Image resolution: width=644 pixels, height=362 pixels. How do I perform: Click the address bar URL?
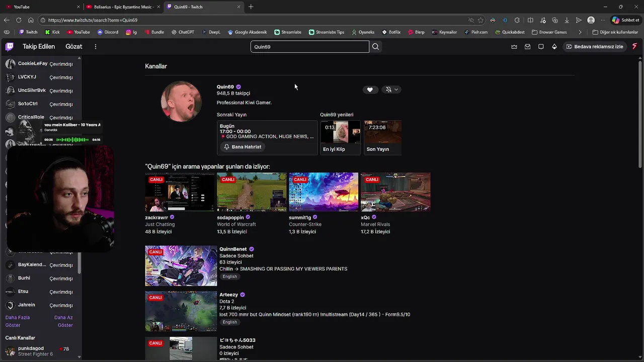pyautogui.click(x=93, y=20)
